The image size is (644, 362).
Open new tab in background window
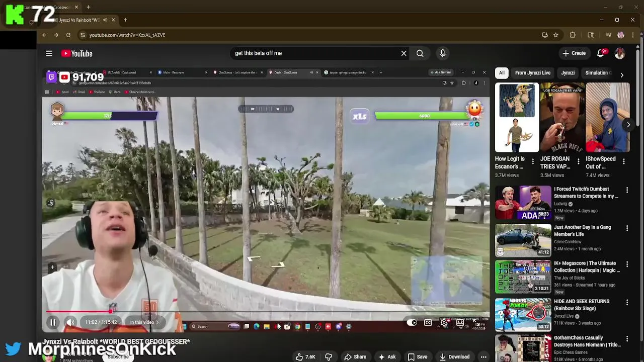[88, 7]
